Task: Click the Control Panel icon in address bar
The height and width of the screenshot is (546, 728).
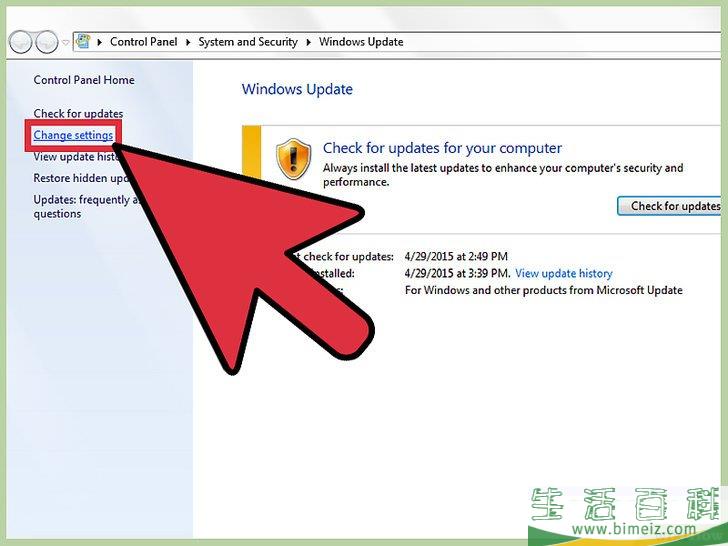Action: pos(83,41)
